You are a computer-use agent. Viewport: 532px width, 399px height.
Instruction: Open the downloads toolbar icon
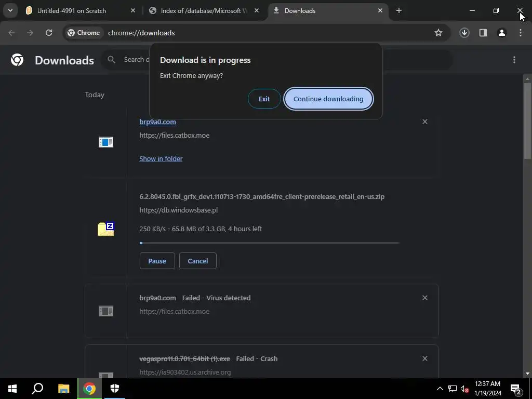pos(464,33)
